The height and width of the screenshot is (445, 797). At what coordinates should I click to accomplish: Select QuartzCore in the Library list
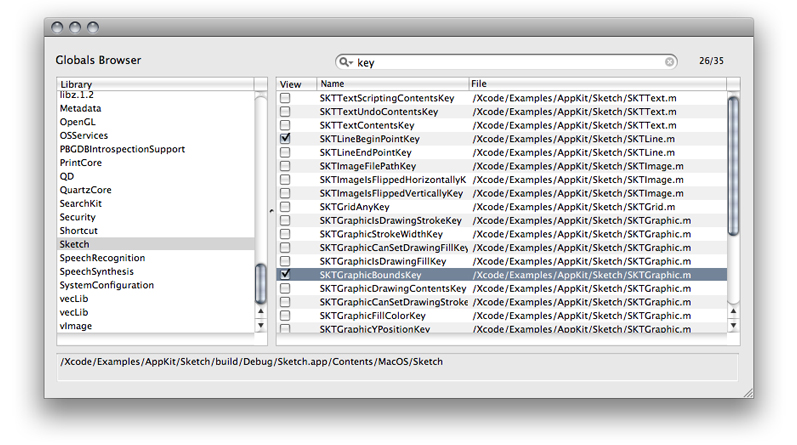[x=85, y=190]
